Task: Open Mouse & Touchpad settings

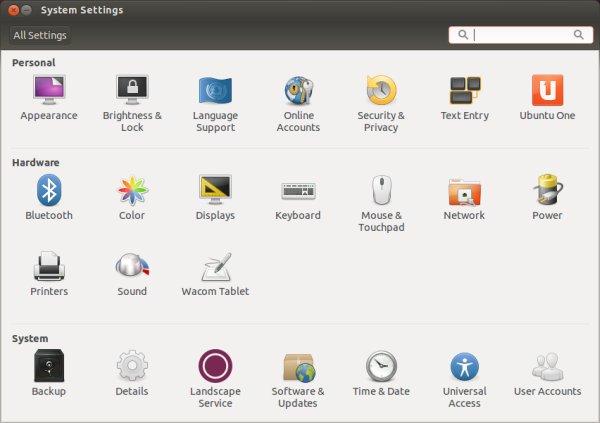Action: tap(381, 190)
